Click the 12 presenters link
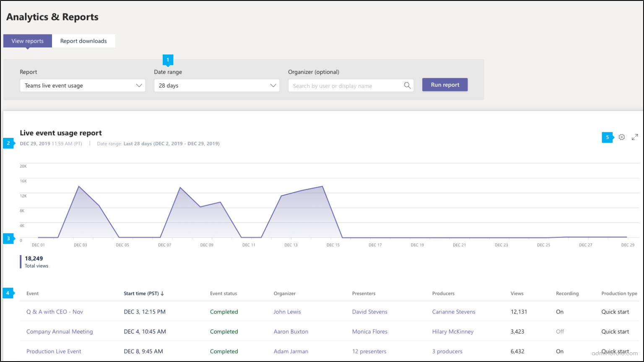 tap(369, 351)
